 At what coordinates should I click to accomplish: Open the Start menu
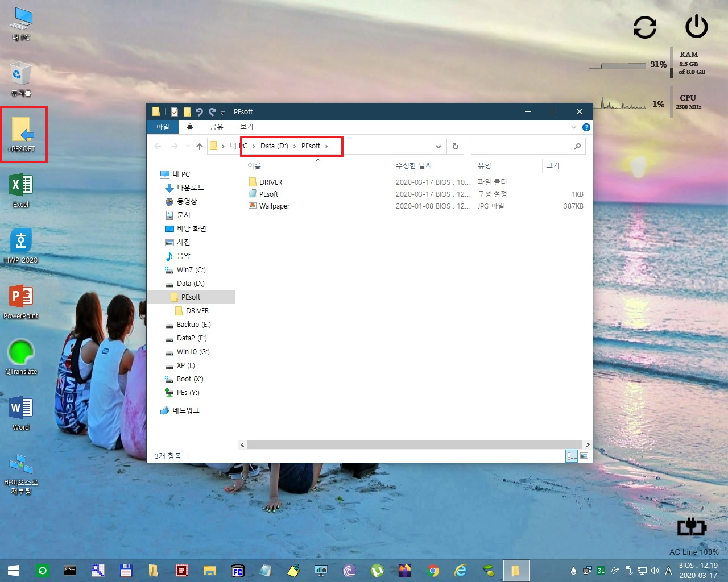pyautogui.click(x=14, y=571)
